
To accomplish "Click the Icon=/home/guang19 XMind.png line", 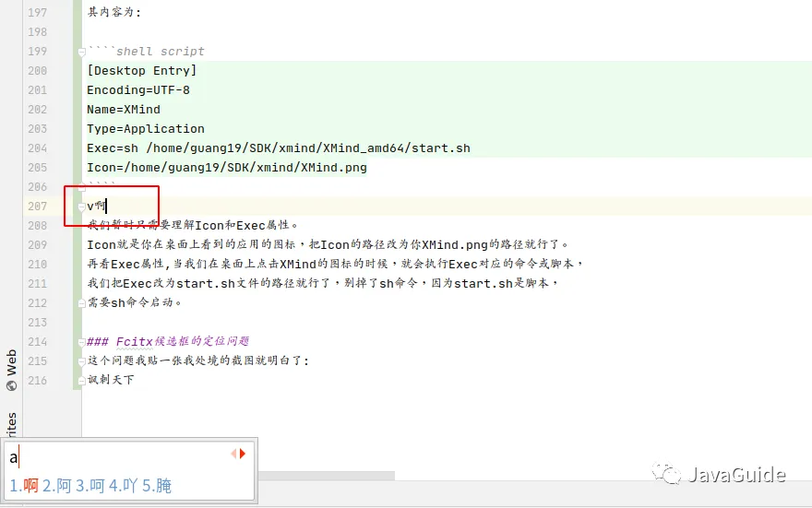I will point(227,168).
